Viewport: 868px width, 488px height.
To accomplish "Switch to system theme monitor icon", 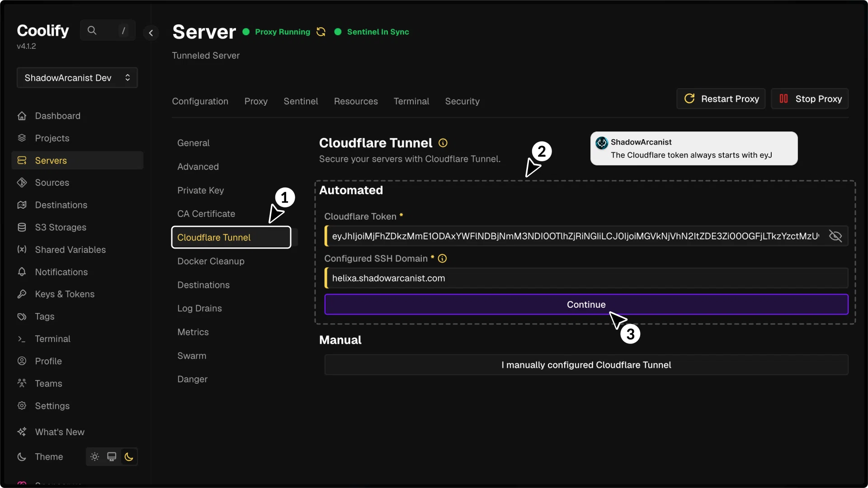I will tap(112, 457).
